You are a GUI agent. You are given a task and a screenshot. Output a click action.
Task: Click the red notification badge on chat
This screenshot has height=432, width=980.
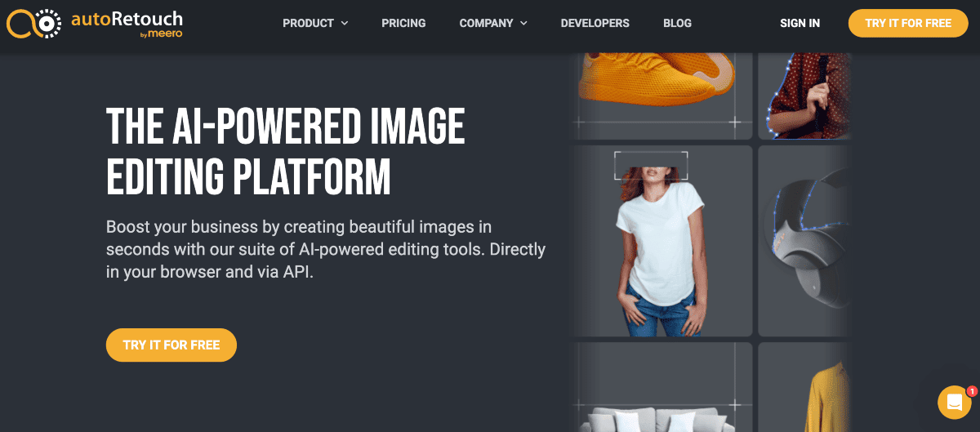click(972, 391)
